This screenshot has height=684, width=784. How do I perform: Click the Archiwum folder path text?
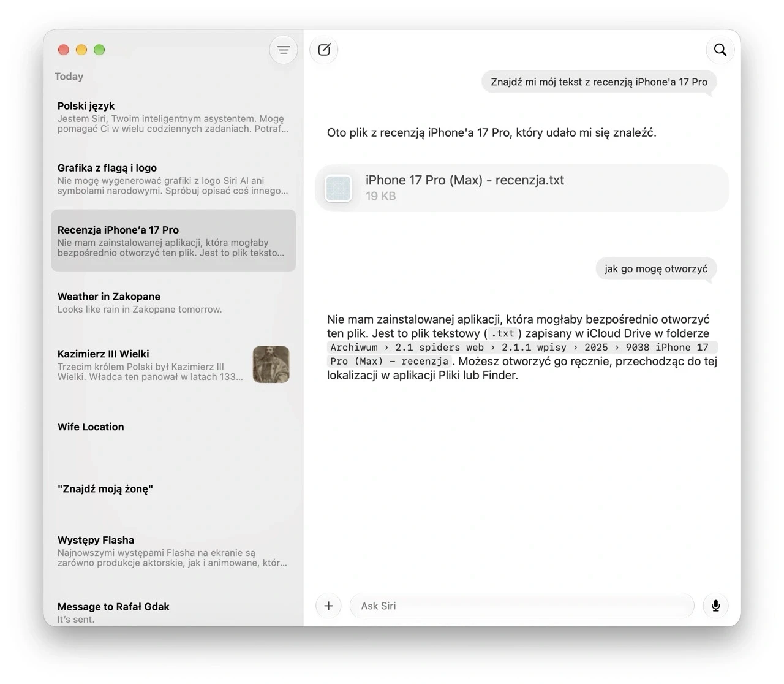tap(354, 348)
